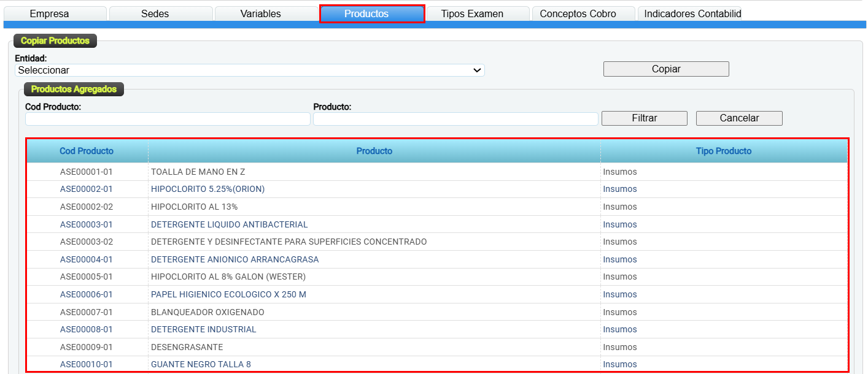Click the Producto filter text field
This screenshot has height=374, width=868.
(455, 119)
